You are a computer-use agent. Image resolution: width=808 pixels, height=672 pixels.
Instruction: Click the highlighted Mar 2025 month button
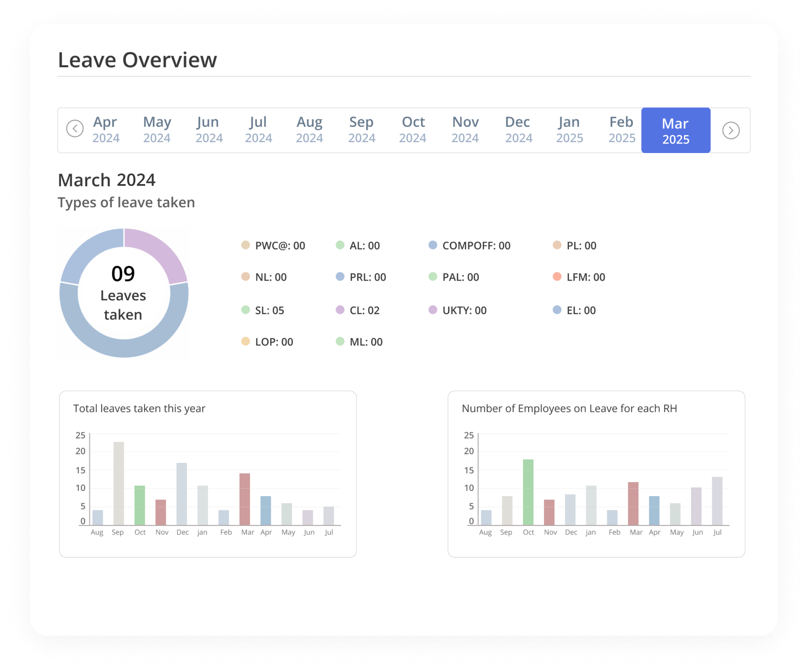(x=676, y=131)
